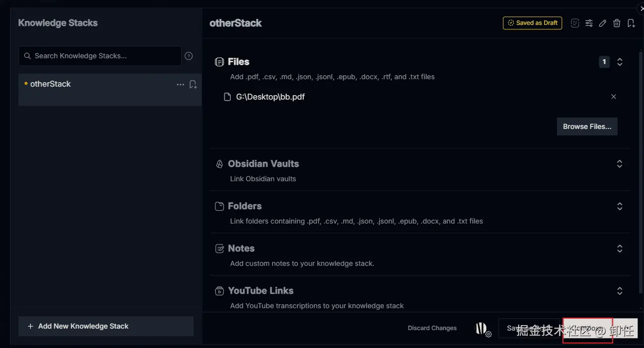Image resolution: width=644 pixels, height=348 pixels.
Task: Expand the Obsidian Vaults section
Action: (x=620, y=164)
